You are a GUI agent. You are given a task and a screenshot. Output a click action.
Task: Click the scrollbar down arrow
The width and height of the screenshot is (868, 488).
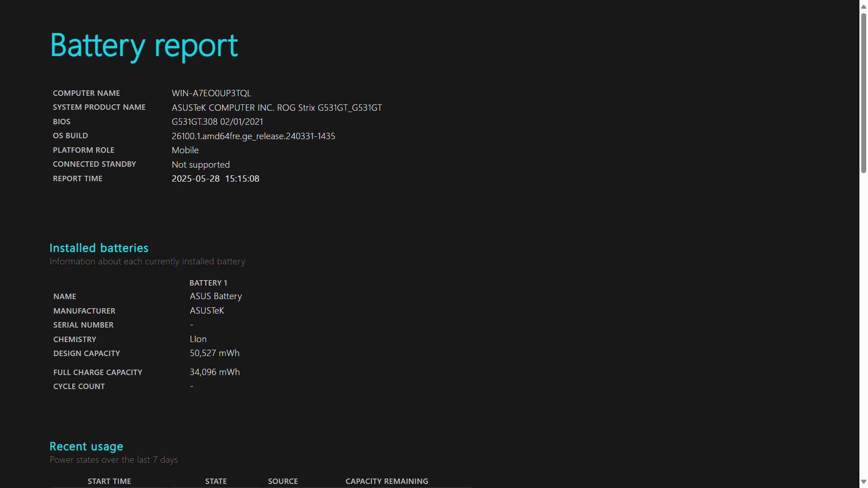[863, 482]
